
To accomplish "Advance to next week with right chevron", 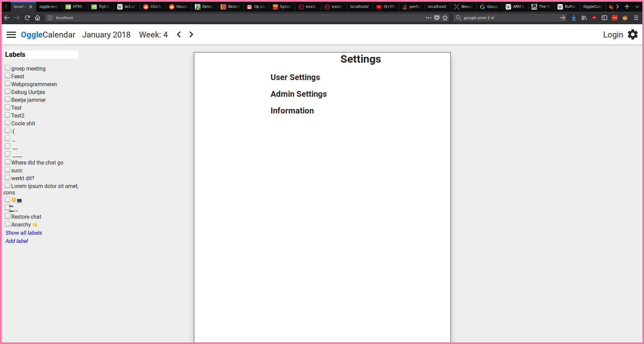I will tap(191, 34).
